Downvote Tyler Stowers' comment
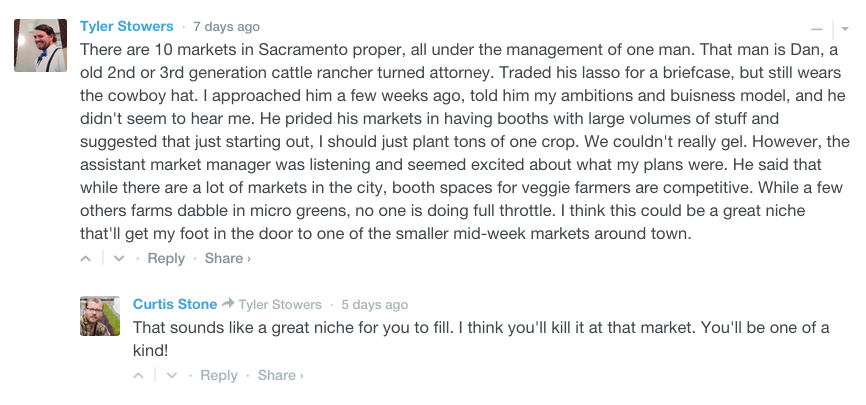 coord(118,259)
